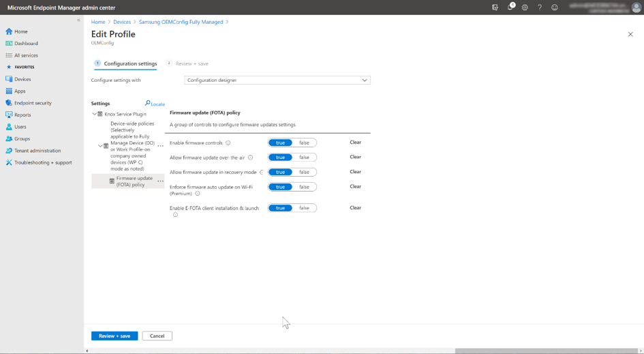The height and width of the screenshot is (354, 644).
Task: Open the directory and subscription icon in header
Action: [x=495, y=8]
